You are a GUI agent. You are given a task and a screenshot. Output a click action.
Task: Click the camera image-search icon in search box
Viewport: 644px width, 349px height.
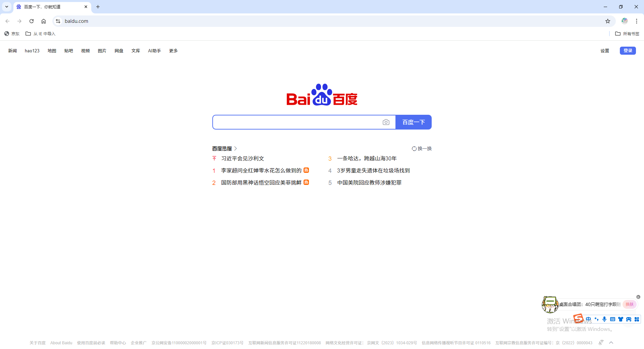point(386,122)
